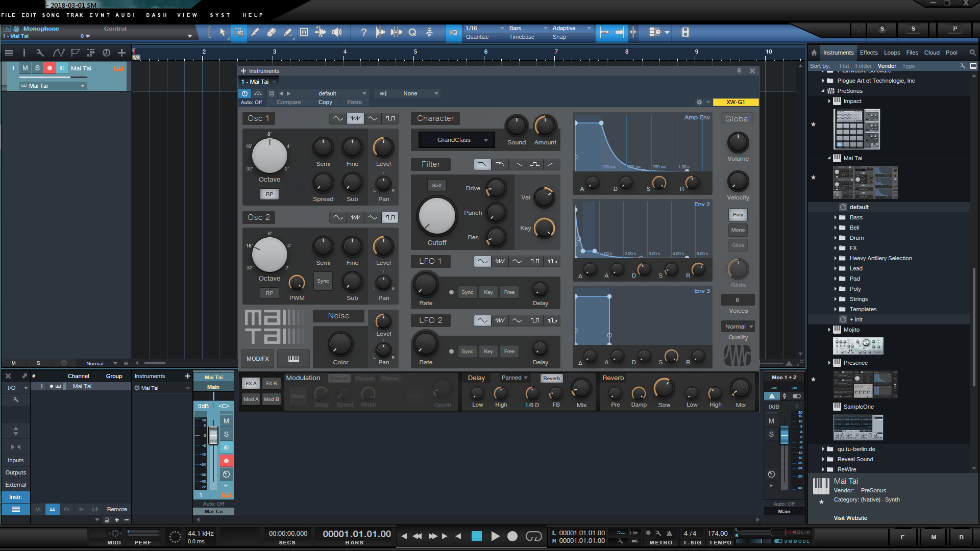Click the Compare button in the plugin header
Screen dimensions: 980x551
289,103
